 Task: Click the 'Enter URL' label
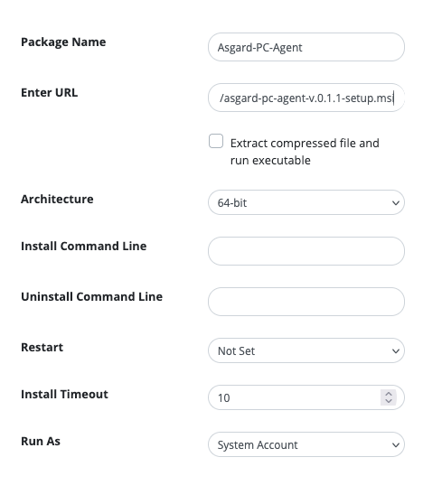pyautogui.click(x=49, y=92)
